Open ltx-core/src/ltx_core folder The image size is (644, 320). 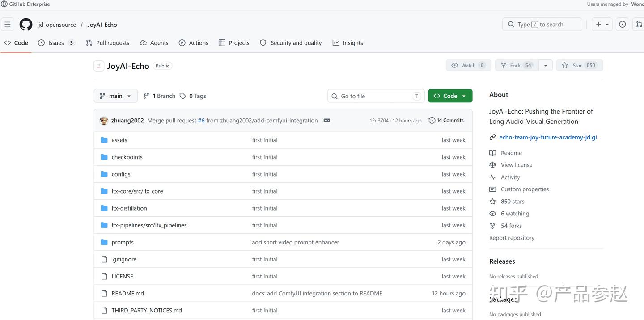(x=137, y=191)
